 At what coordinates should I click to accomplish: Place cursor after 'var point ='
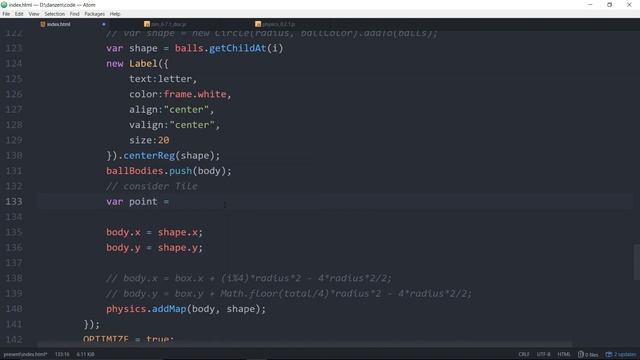tap(170, 202)
